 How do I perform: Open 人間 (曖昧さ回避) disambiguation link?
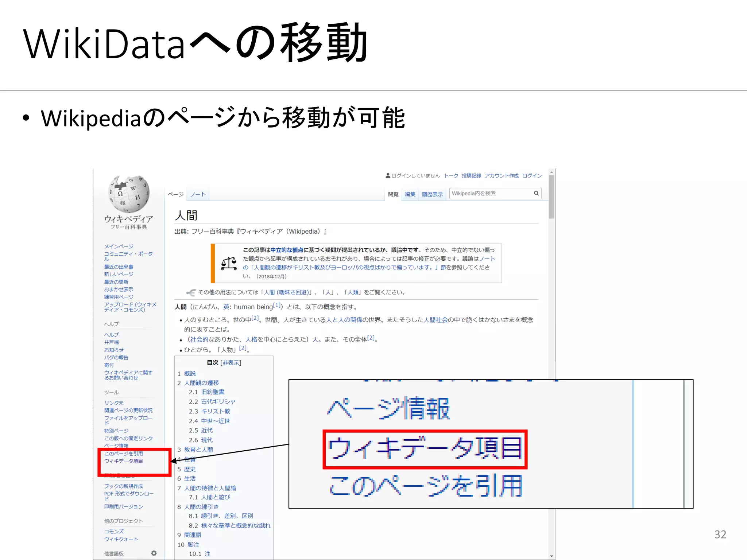286,292
